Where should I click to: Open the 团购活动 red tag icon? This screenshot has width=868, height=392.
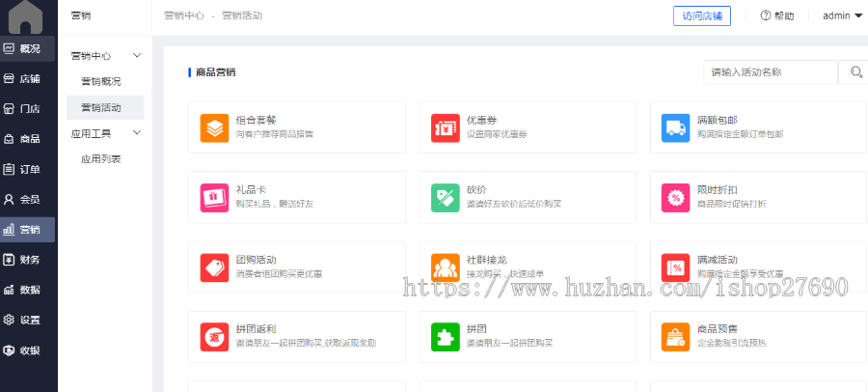(214, 267)
